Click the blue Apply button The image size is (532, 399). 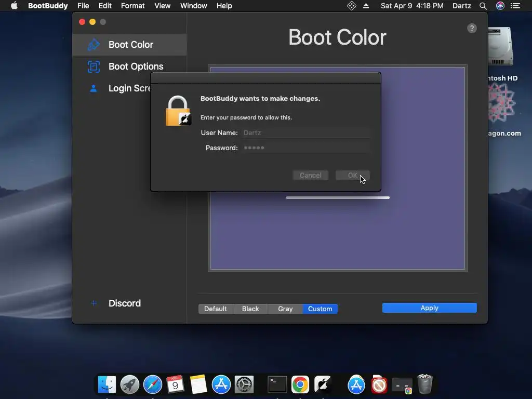coord(430,308)
